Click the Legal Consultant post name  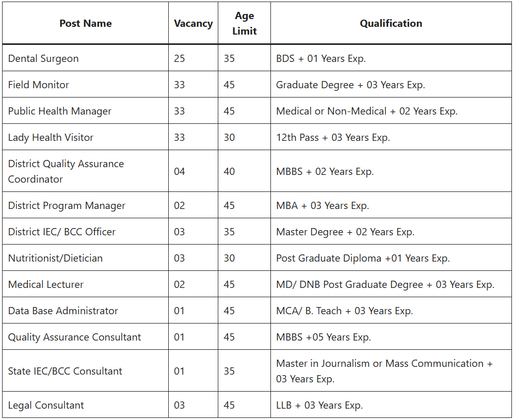[x=46, y=405]
